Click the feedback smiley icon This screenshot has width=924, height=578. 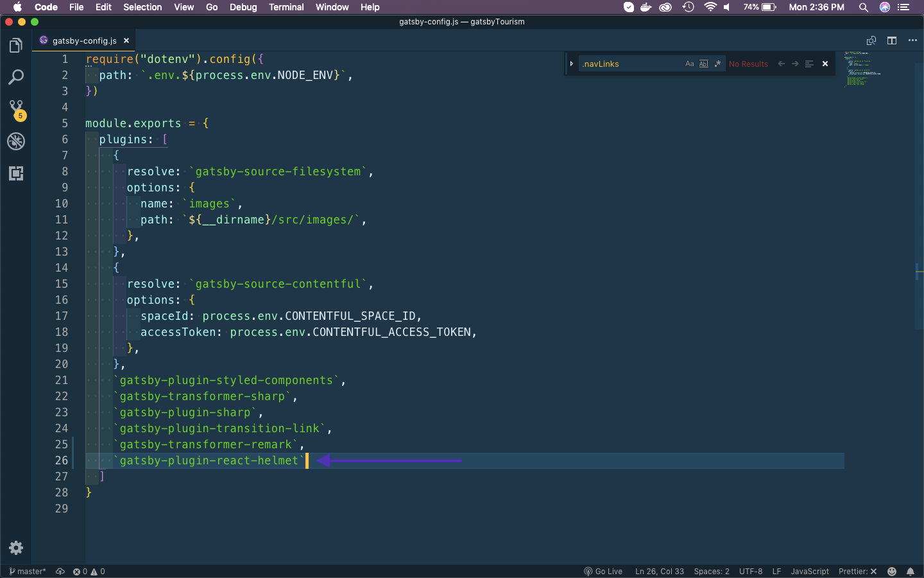892,572
